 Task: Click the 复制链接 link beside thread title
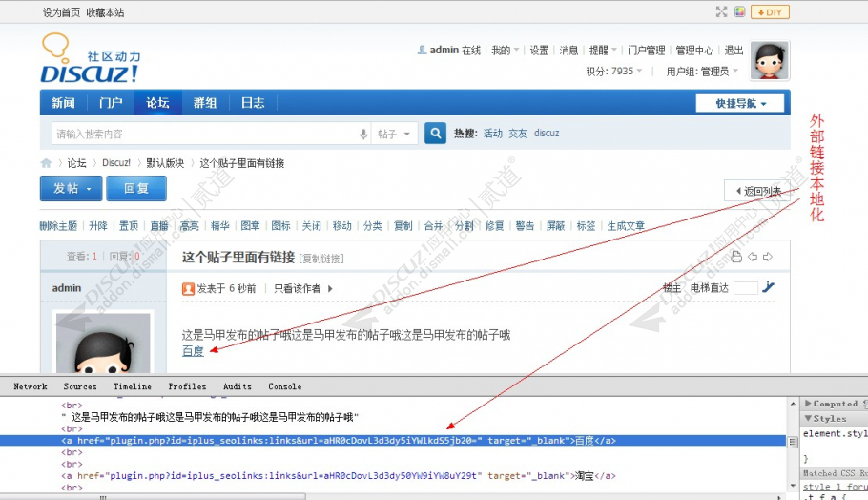321,259
